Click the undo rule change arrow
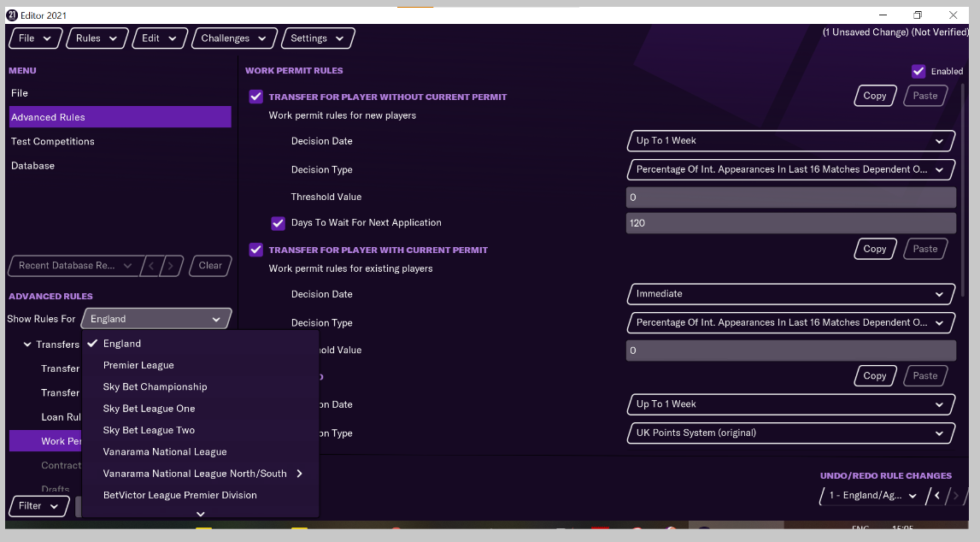 pyautogui.click(x=937, y=496)
